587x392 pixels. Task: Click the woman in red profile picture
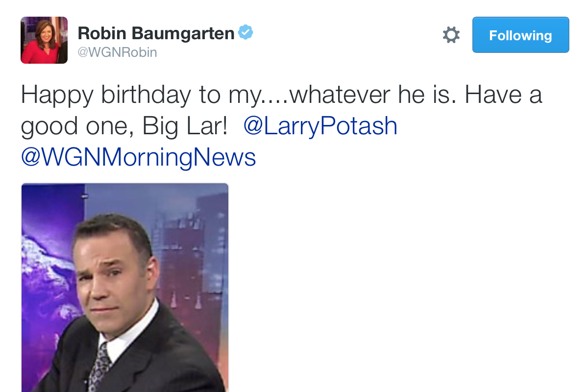44,40
